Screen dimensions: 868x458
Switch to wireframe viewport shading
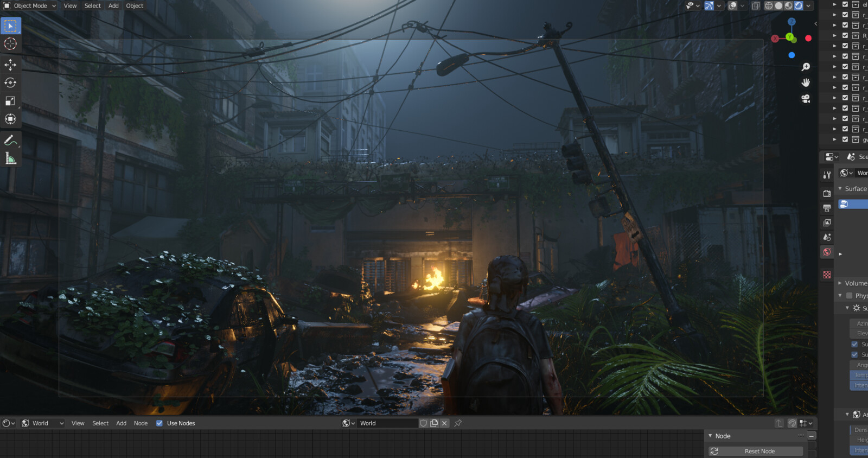click(x=769, y=6)
